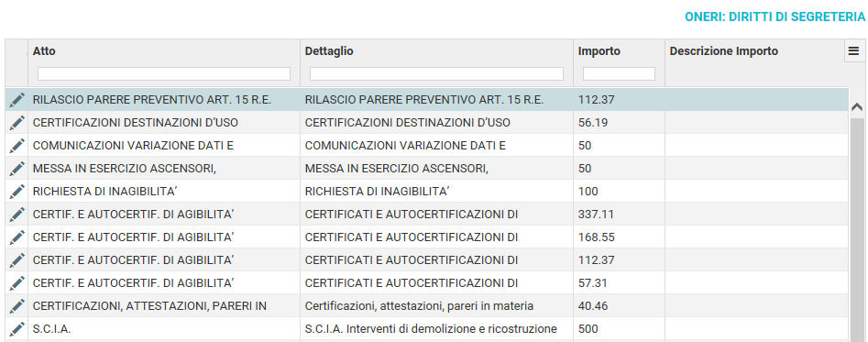The height and width of the screenshot is (342, 868).
Task: Click the Importo filter field
Action: click(619, 73)
